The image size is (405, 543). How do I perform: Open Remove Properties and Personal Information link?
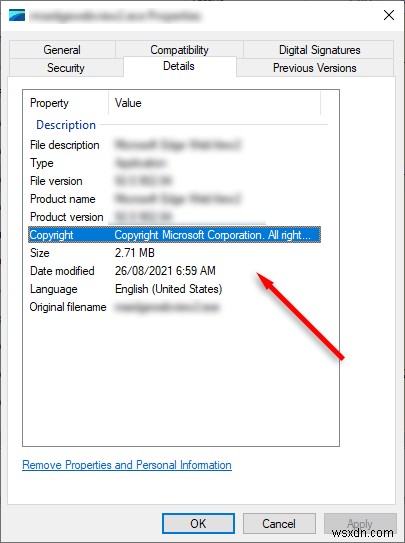(127, 465)
